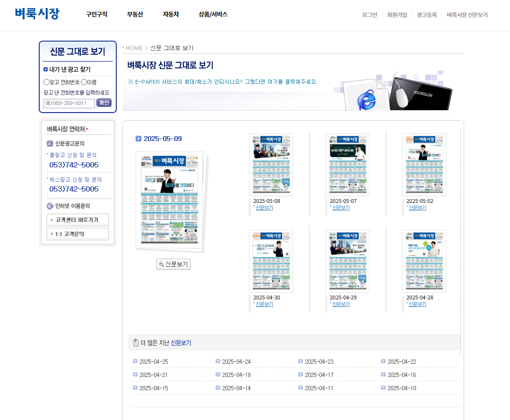Viewport: 510px width, 420px height.
Task: Open the 2025-04-29 newspaper thumbnail
Action: pyautogui.click(x=347, y=261)
